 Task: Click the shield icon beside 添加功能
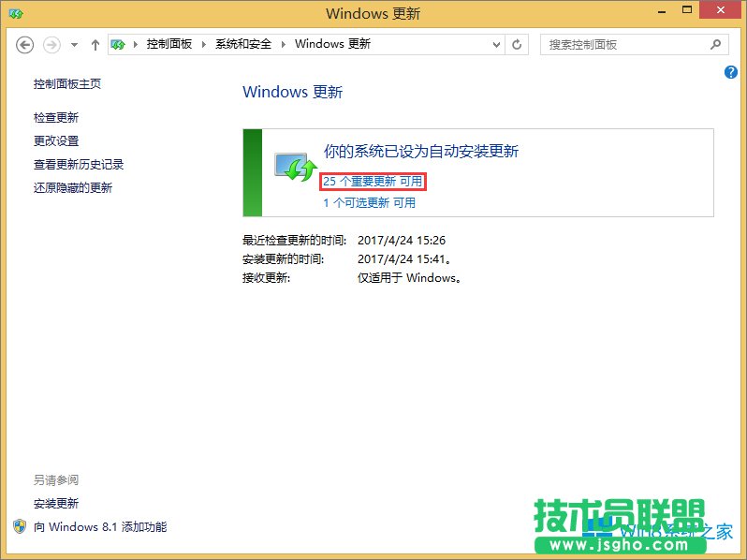(x=20, y=526)
